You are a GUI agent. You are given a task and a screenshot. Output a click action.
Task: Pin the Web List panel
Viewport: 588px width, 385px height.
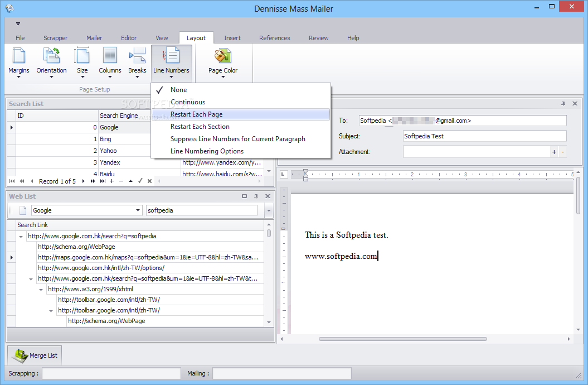(x=256, y=196)
